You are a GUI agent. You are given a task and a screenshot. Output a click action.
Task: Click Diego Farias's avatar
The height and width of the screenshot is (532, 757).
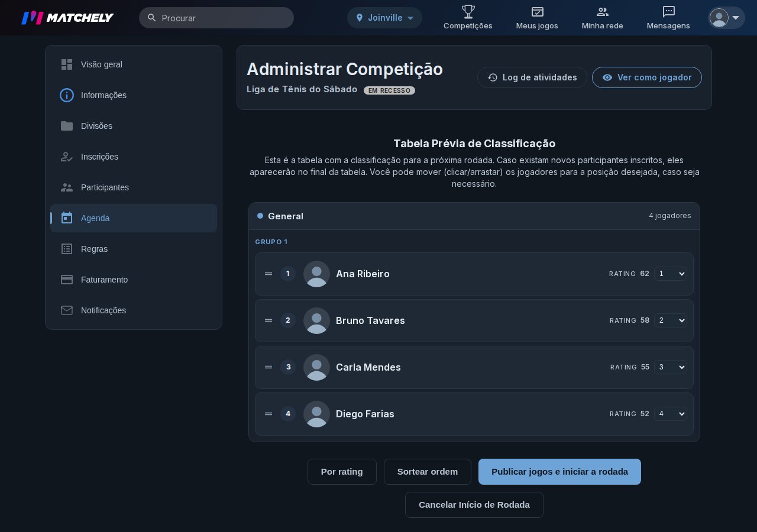point(316,414)
